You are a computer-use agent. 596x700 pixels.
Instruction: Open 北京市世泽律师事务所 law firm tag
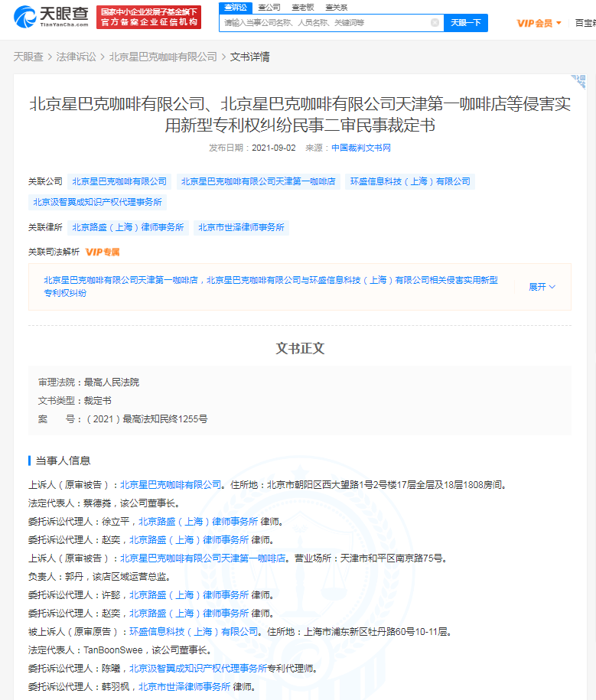[x=241, y=228]
